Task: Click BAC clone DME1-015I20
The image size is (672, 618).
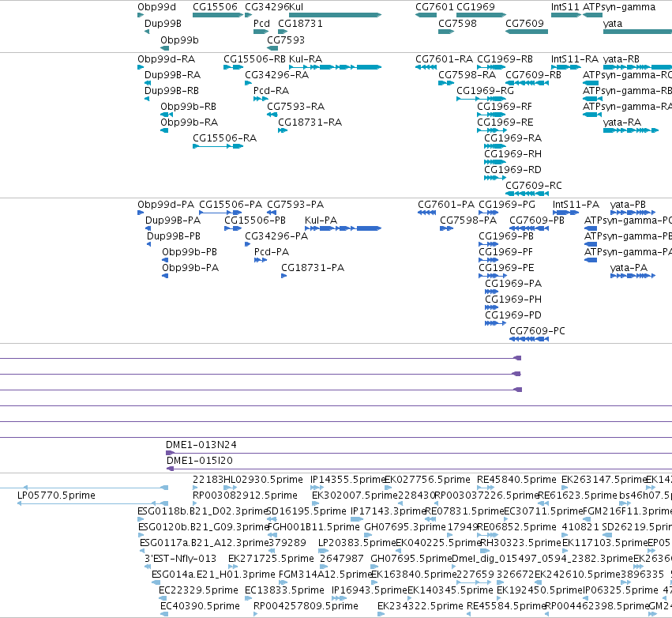Action: pyautogui.click(x=419, y=469)
